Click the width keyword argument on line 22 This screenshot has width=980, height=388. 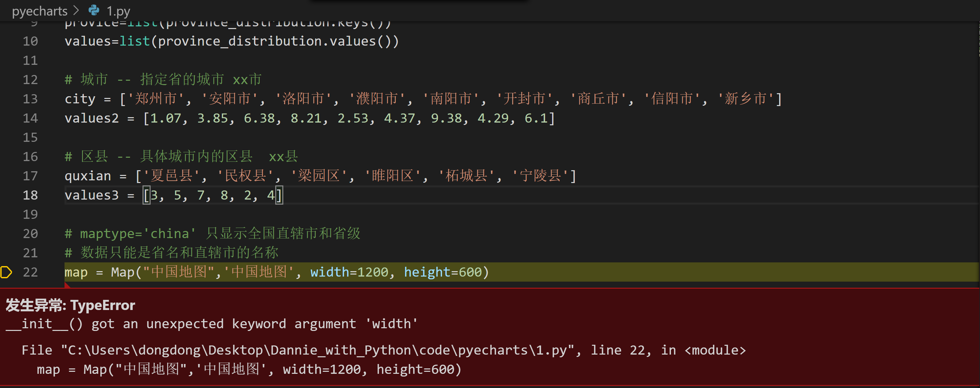coord(330,272)
